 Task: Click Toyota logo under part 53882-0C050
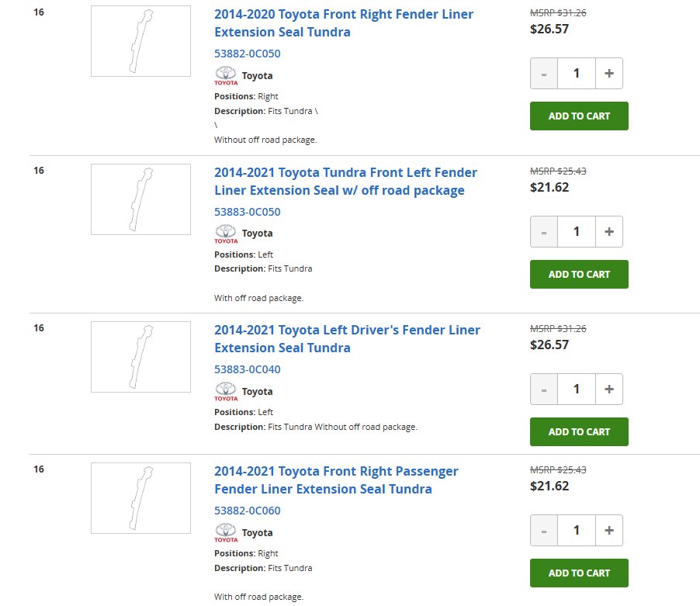226,76
